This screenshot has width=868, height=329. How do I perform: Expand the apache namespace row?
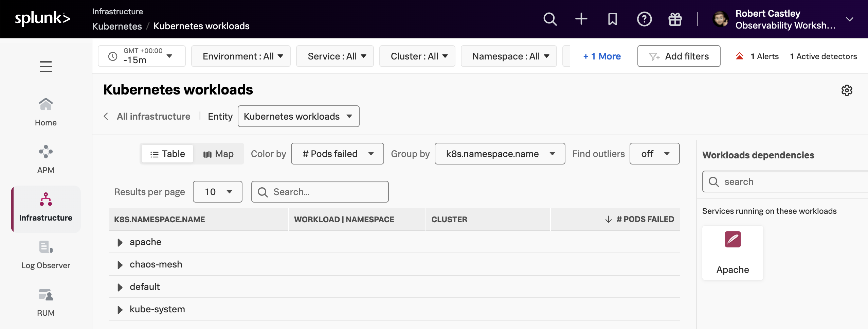[x=120, y=242]
